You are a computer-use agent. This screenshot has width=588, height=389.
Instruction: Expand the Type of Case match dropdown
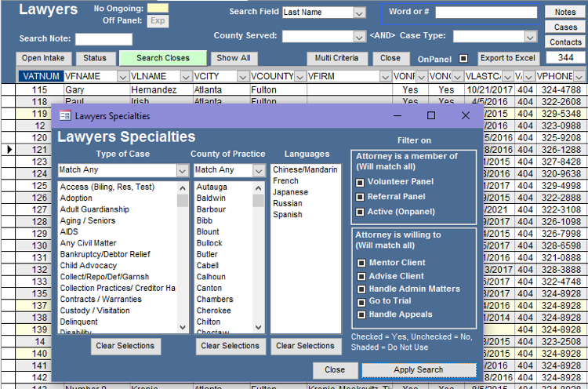[182, 170]
